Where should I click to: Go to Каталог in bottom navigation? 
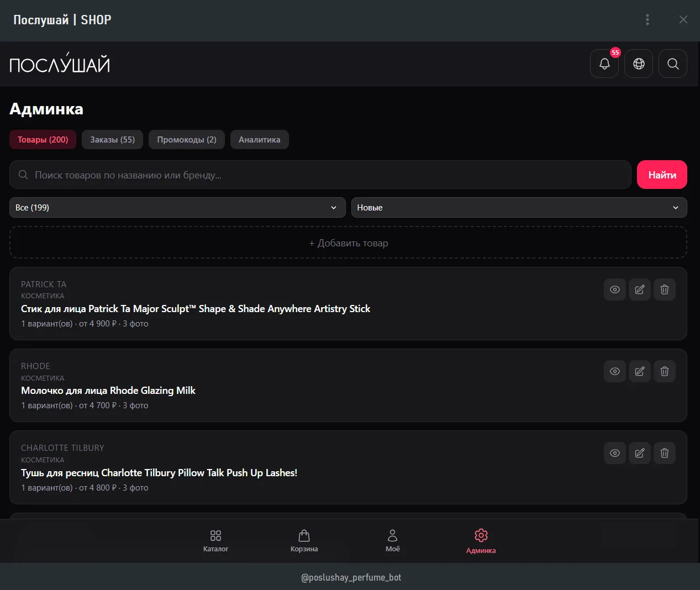pyautogui.click(x=215, y=541)
